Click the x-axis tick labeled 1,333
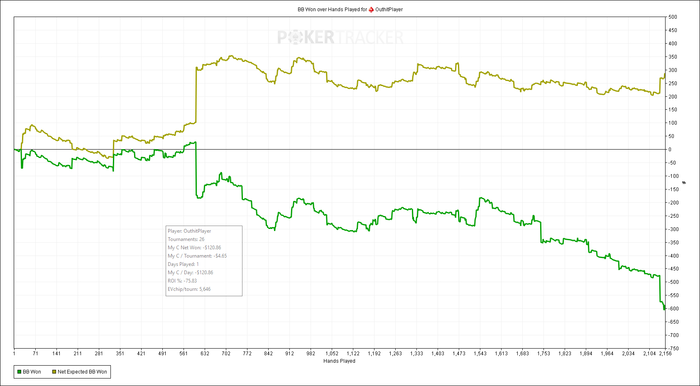 pyautogui.click(x=416, y=353)
